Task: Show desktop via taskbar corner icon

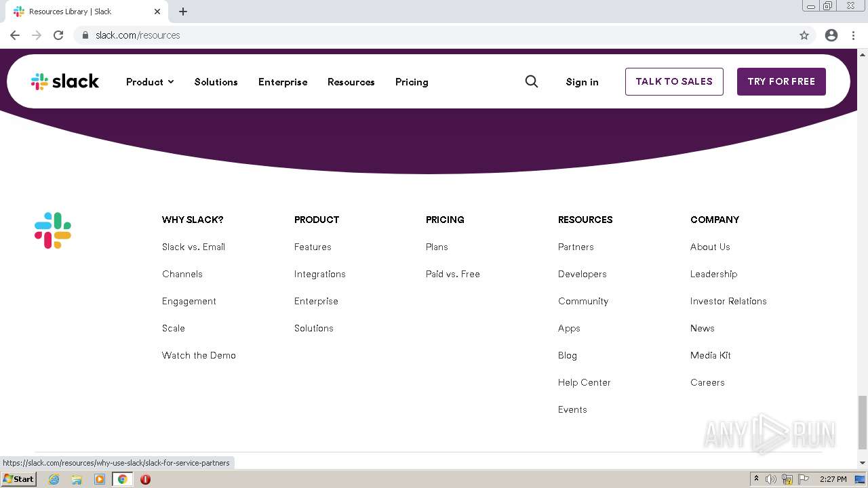Action: (x=860, y=479)
